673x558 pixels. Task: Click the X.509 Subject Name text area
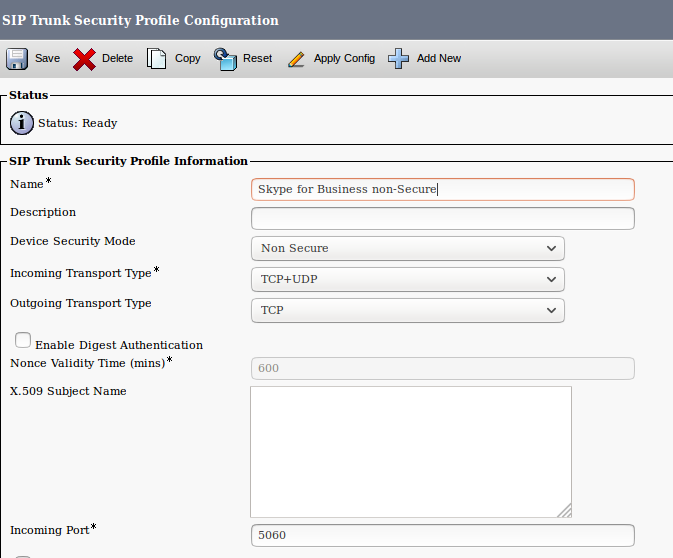point(411,452)
